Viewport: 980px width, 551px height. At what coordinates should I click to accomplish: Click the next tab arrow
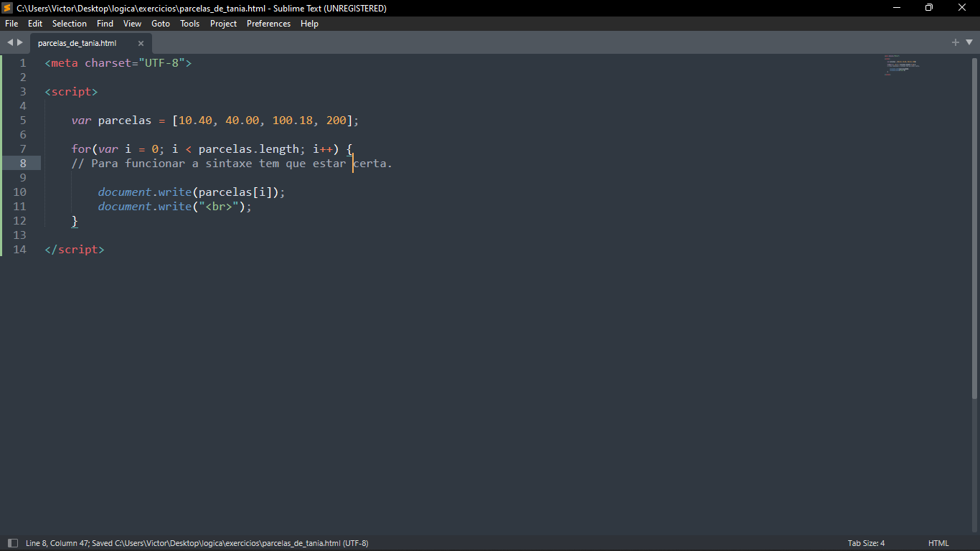pyautogui.click(x=20, y=43)
